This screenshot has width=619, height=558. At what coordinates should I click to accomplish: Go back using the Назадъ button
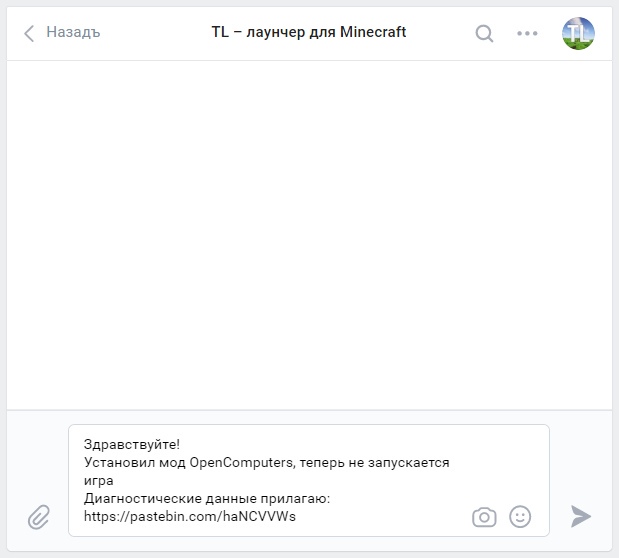click(62, 32)
